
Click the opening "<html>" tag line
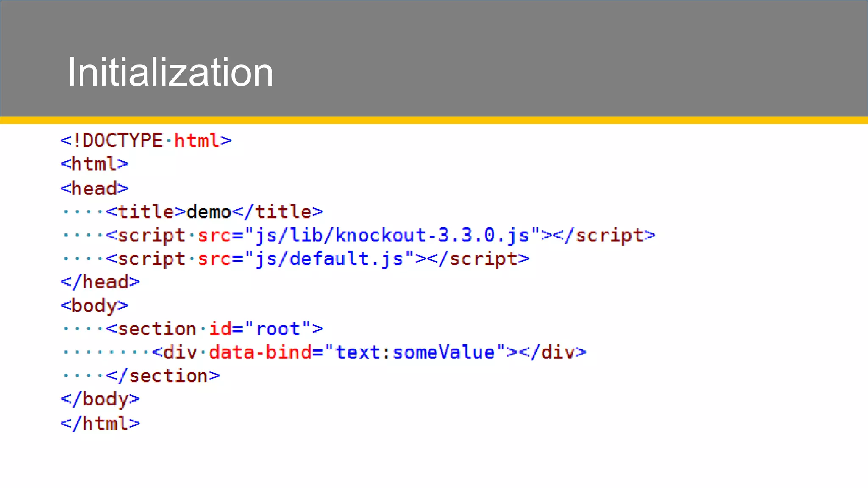pyautogui.click(x=94, y=164)
